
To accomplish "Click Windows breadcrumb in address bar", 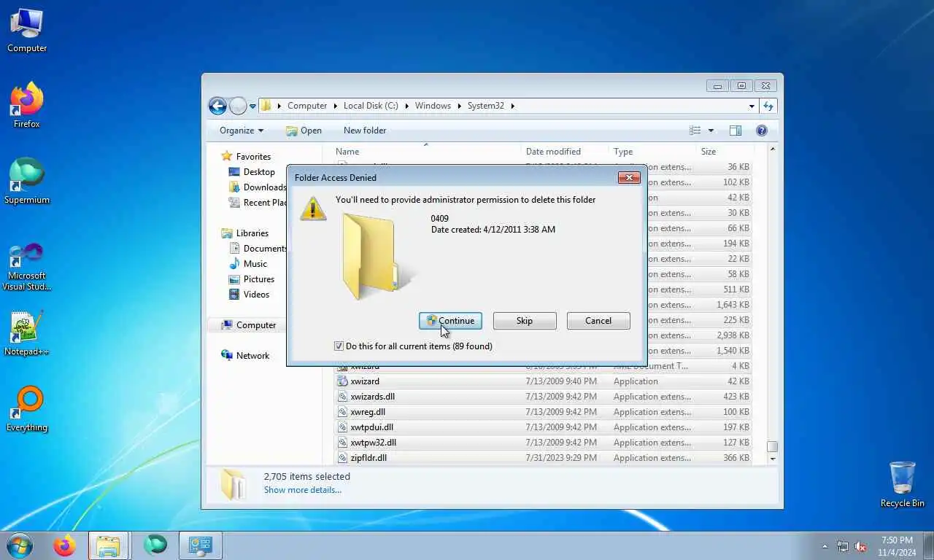I will [433, 106].
